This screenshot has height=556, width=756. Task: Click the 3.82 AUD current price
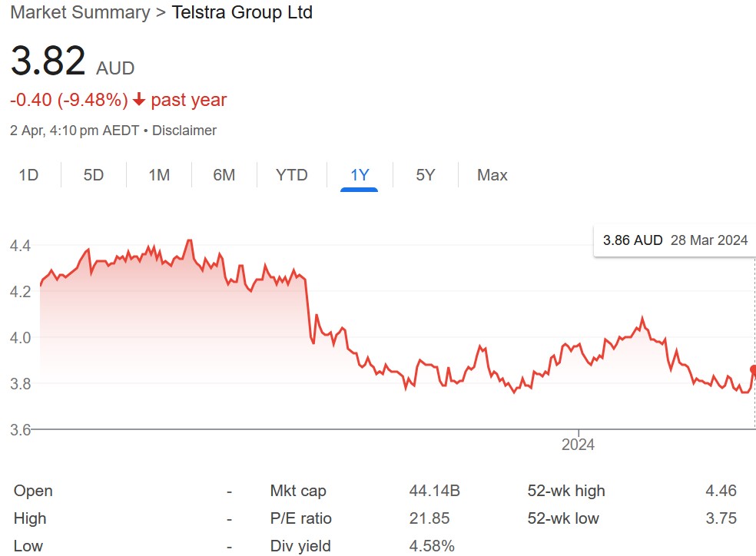coord(48,61)
